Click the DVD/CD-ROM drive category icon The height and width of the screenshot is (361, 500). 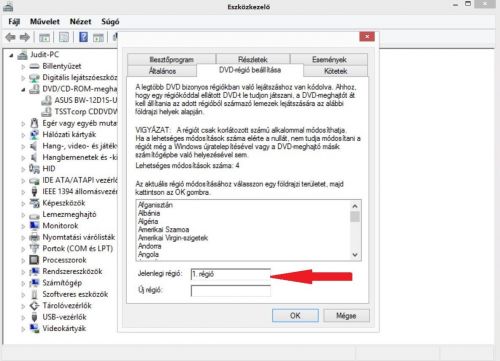(34, 89)
